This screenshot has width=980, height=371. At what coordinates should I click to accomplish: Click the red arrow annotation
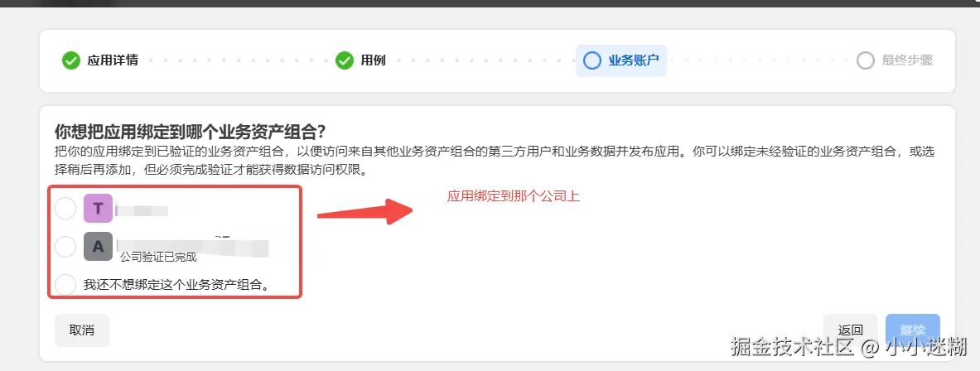coord(365,213)
